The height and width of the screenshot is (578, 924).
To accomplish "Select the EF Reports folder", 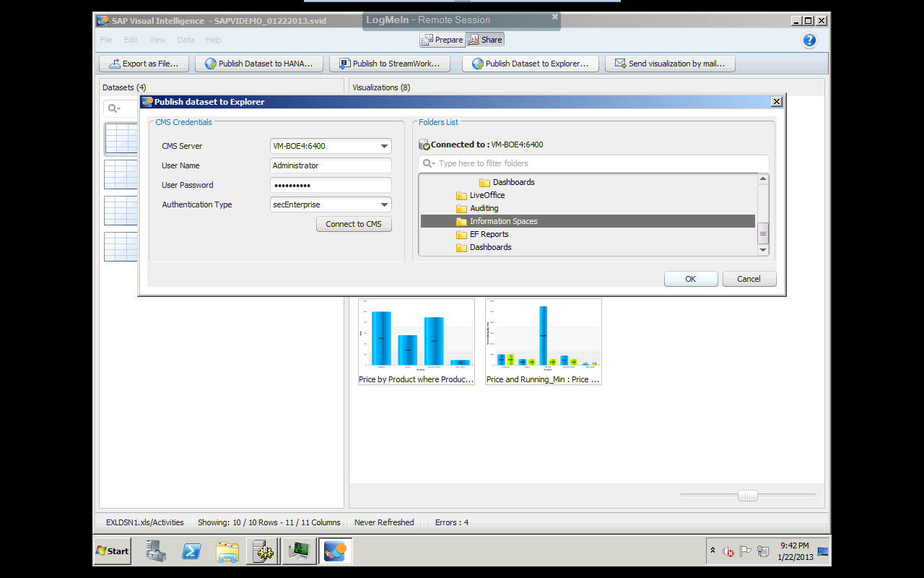I will coord(482,234).
